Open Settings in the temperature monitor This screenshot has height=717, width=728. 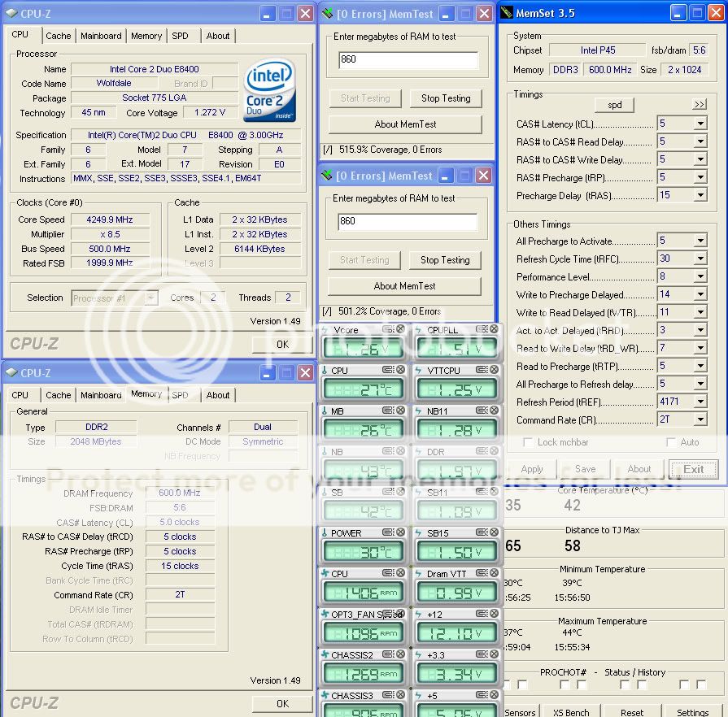[693, 712]
